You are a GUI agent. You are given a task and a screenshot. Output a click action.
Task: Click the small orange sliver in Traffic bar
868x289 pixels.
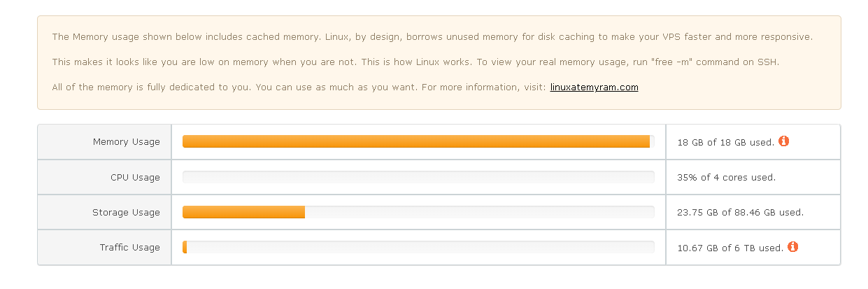click(x=185, y=247)
